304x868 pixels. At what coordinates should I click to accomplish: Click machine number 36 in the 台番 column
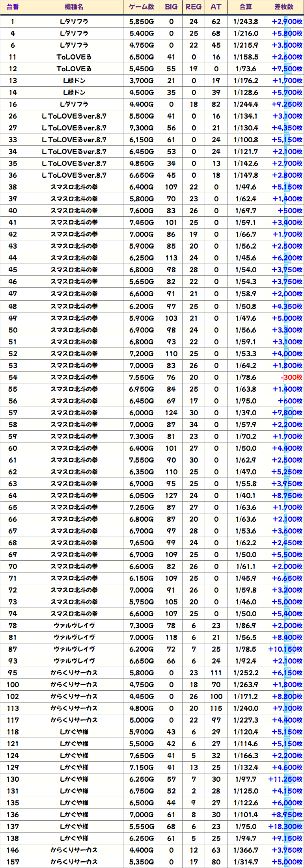13,175
